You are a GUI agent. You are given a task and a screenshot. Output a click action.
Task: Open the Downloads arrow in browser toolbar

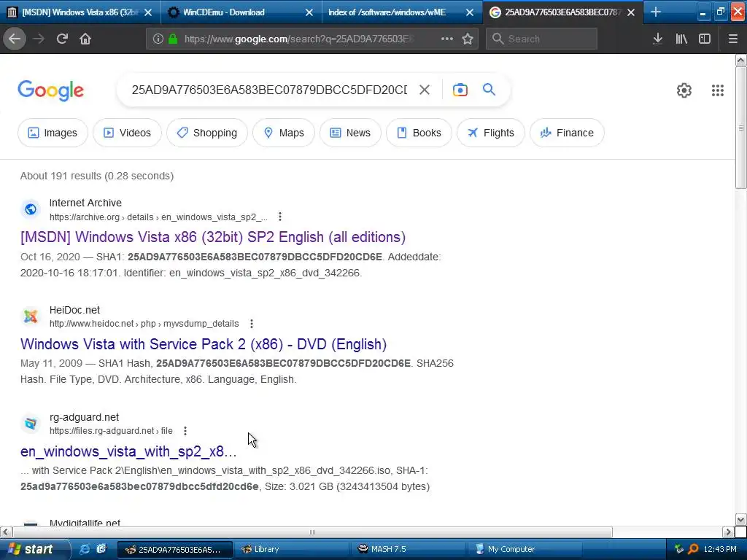[x=657, y=39]
